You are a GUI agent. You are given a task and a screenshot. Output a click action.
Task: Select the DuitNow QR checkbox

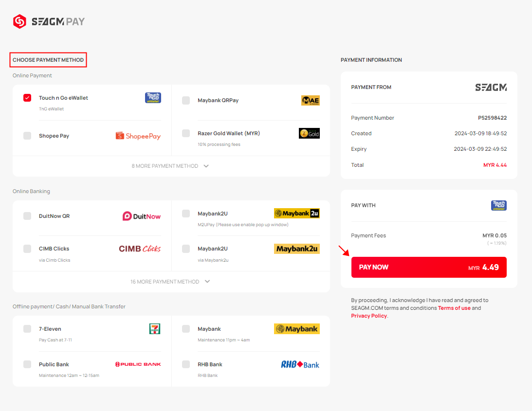[27, 216]
